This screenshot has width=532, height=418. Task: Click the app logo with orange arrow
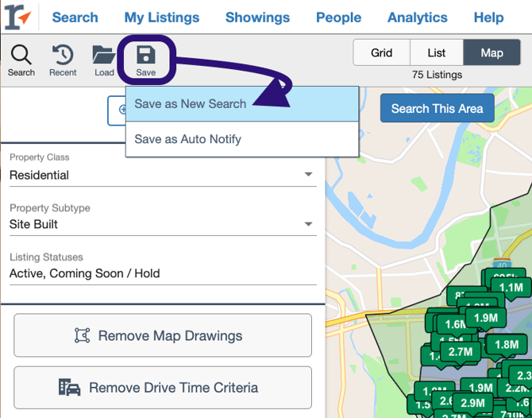pyautogui.click(x=18, y=17)
